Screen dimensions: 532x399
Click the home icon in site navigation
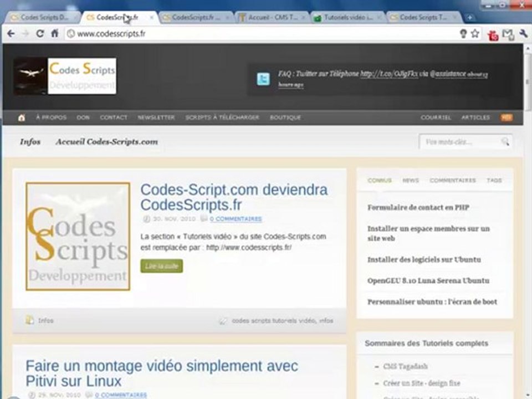(22, 117)
